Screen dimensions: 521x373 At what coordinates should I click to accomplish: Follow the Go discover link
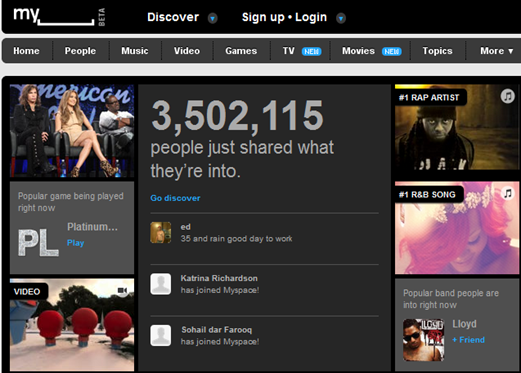click(175, 198)
